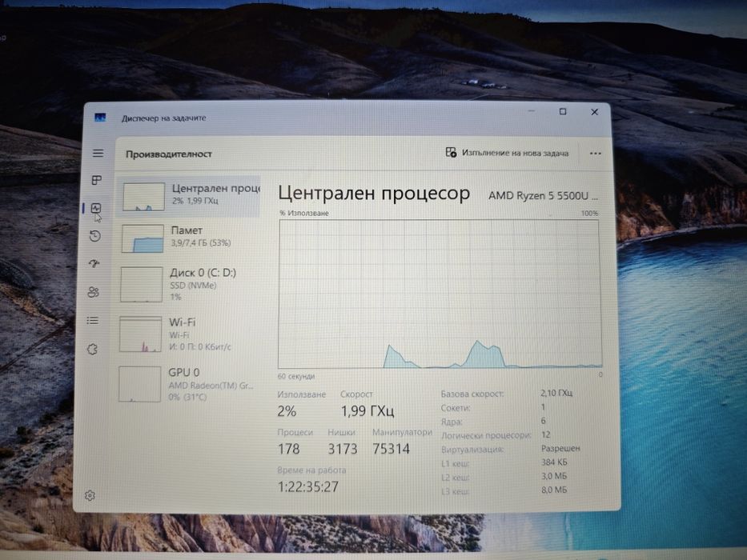The image size is (747, 560).
Task: Click the '3,0 МБ' L2 cache value
Action: point(554,476)
